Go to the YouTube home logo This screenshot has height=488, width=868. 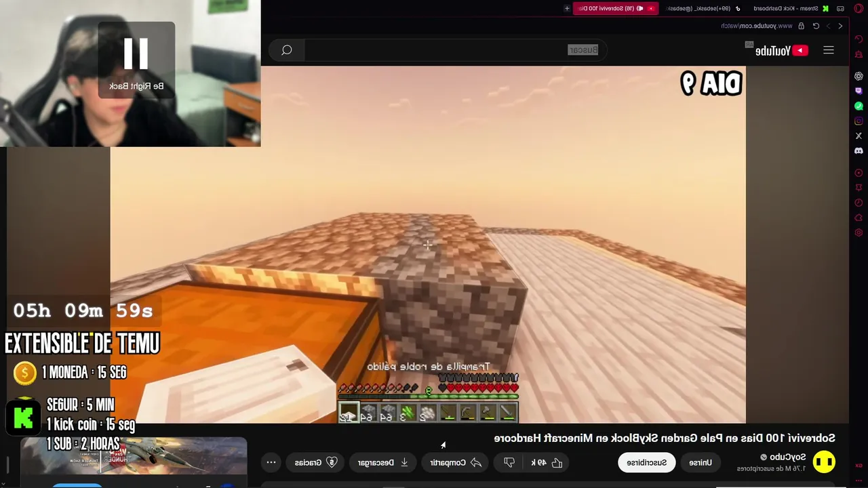coord(781,51)
